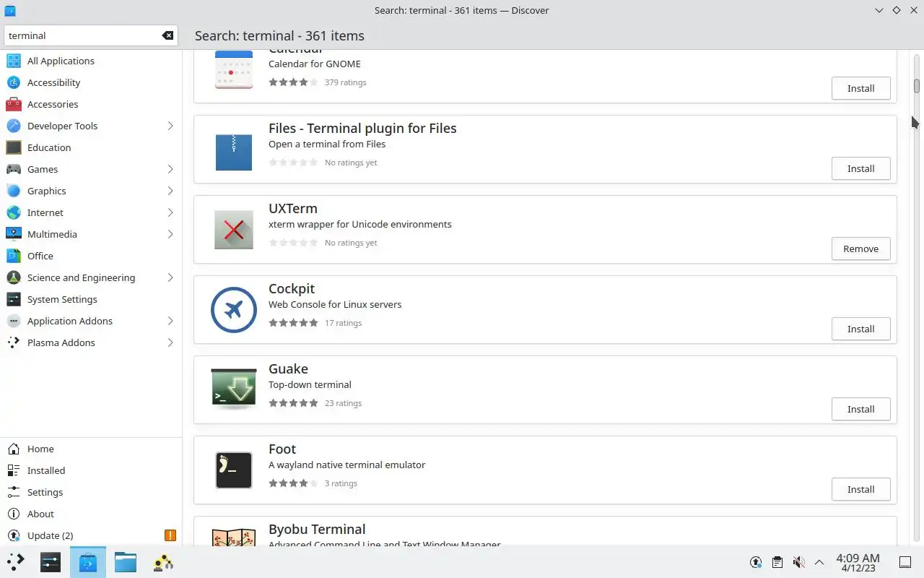Expand the Plasma Addons category
The width and height of the screenshot is (924, 578).
[x=170, y=342]
